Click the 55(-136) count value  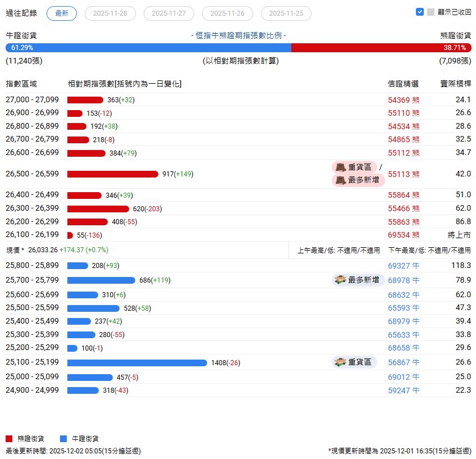click(x=89, y=235)
